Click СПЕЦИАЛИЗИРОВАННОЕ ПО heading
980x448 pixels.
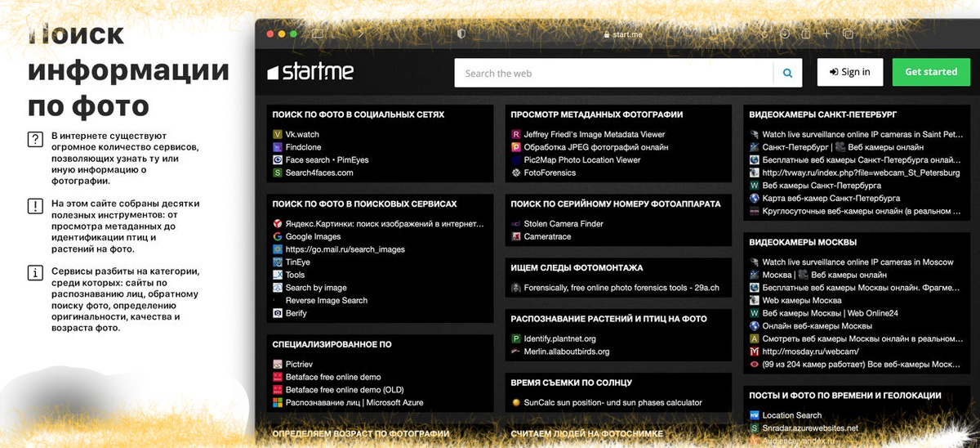[332, 344]
